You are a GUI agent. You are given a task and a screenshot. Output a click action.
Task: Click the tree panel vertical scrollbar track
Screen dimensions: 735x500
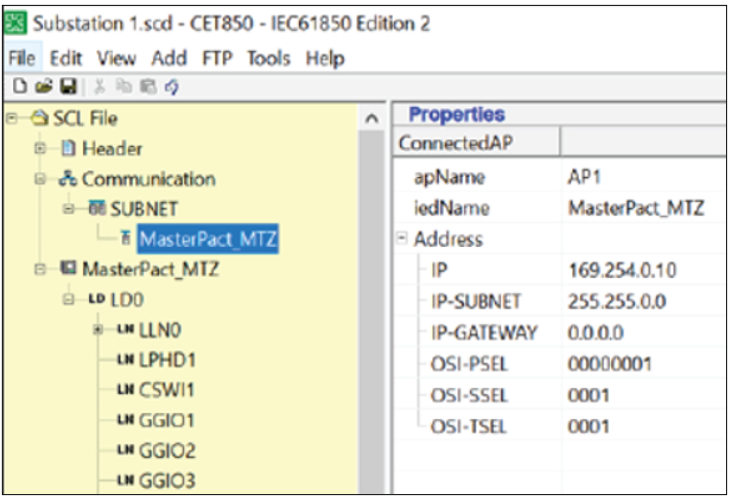pyautogui.click(x=372, y=311)
